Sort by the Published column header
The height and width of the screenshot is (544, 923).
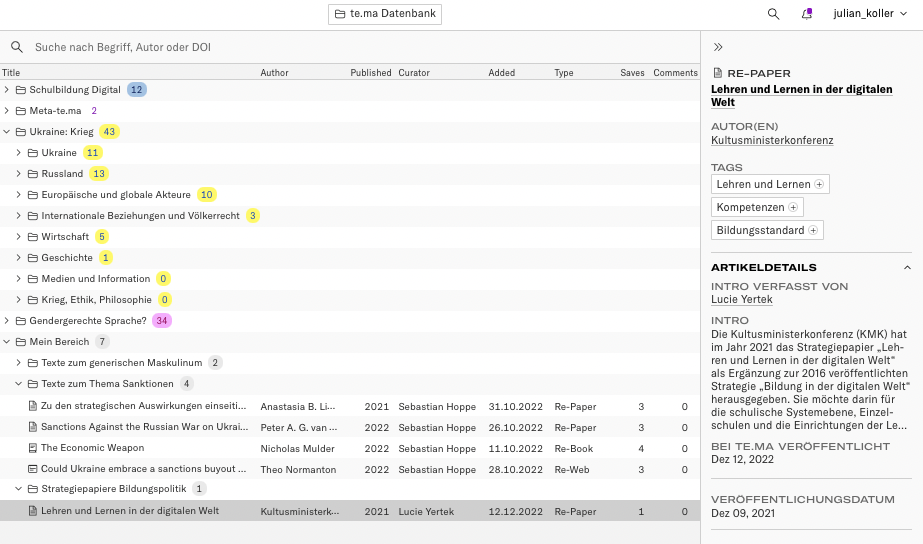(370, 73)
